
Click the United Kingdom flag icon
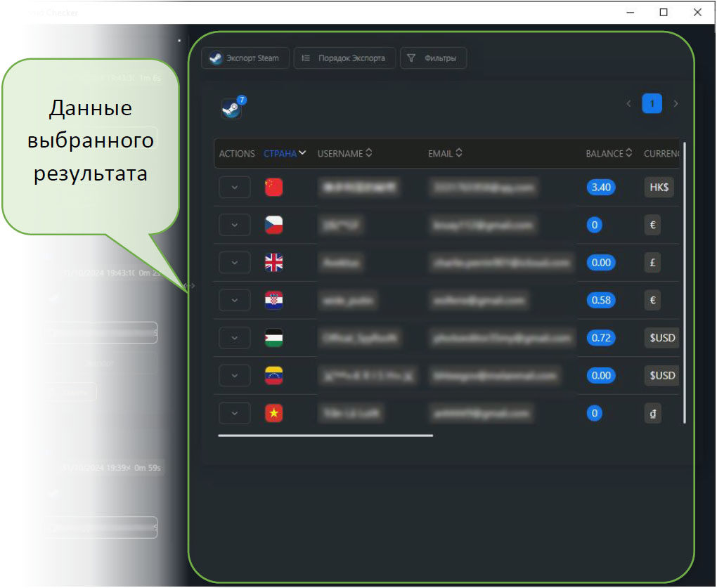click(x=273, y=263)
